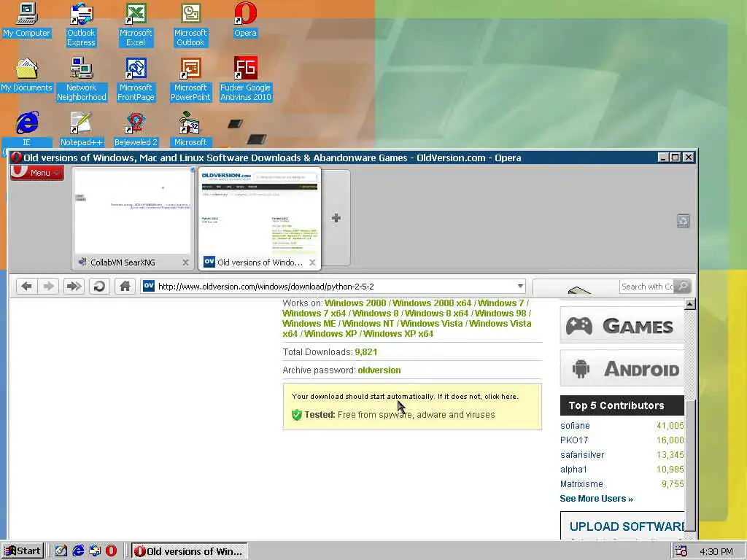The height and width of the screenshot is (560, 747).
Task: Click scrollbar up arrow in Opera
Action: click(690, 304)
